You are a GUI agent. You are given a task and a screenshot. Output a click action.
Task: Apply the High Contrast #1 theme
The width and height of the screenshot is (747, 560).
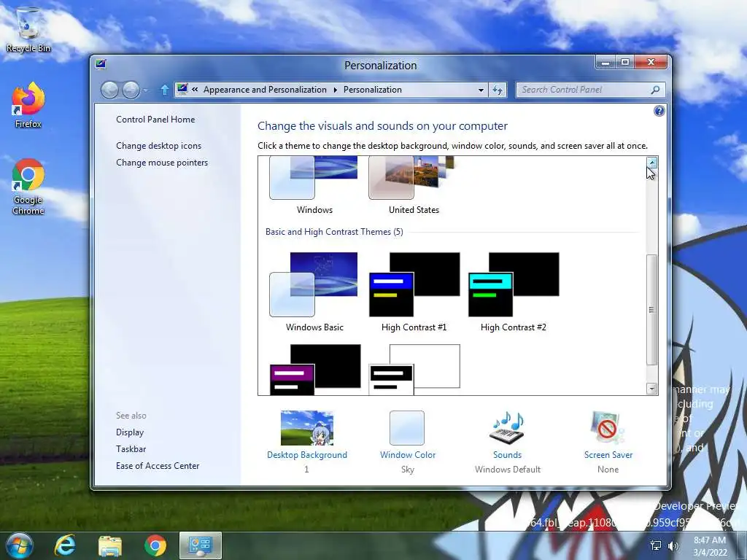pyautogui.click(x=414, y=292)
